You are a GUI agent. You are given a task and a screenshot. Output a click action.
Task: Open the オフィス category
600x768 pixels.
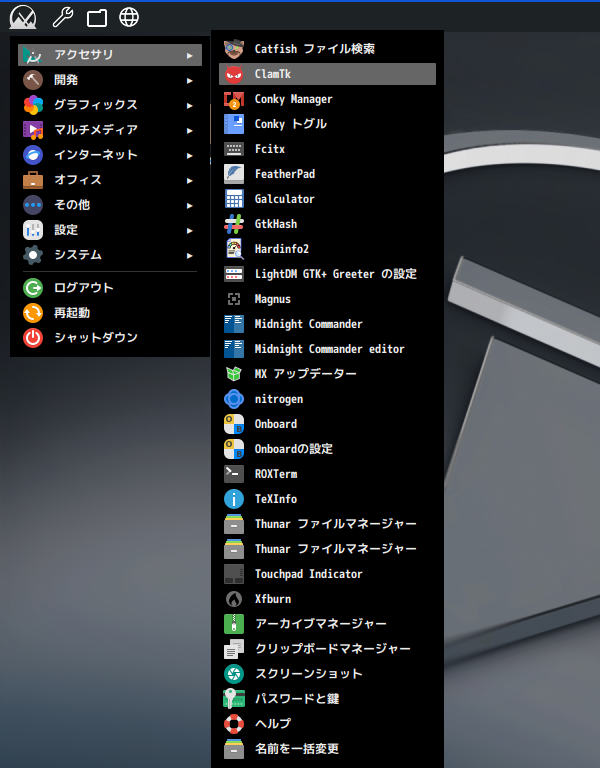(110, 180)
